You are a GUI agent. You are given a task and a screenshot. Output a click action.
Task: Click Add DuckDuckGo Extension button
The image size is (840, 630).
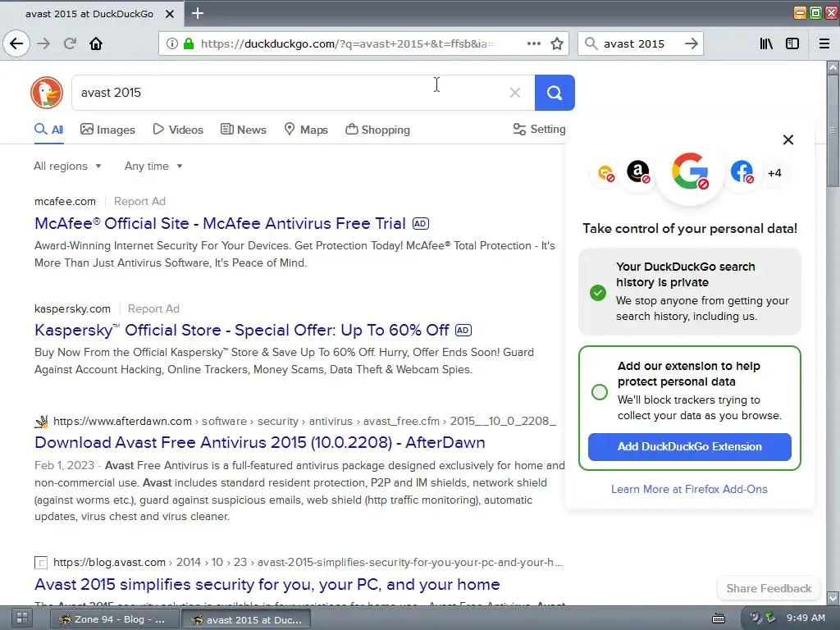pos(689,447)
